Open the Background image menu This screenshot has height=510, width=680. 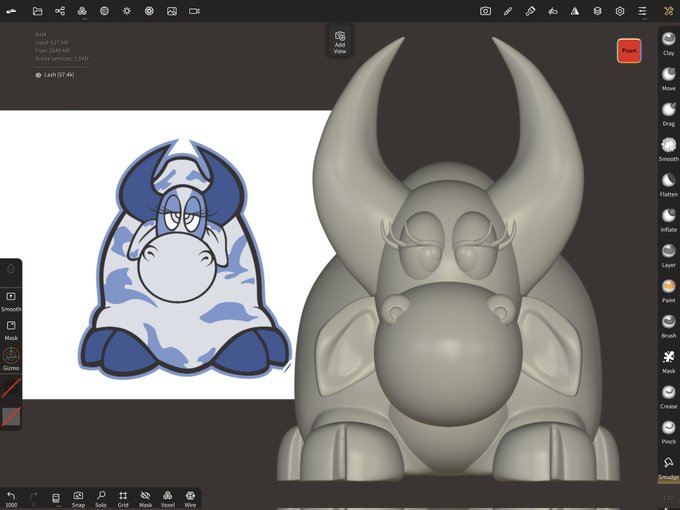(172, 11)
